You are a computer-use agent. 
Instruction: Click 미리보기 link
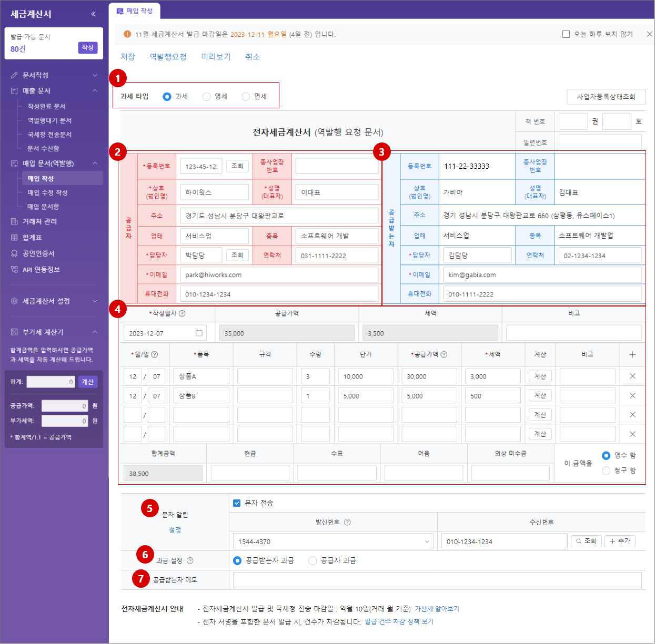216,57
